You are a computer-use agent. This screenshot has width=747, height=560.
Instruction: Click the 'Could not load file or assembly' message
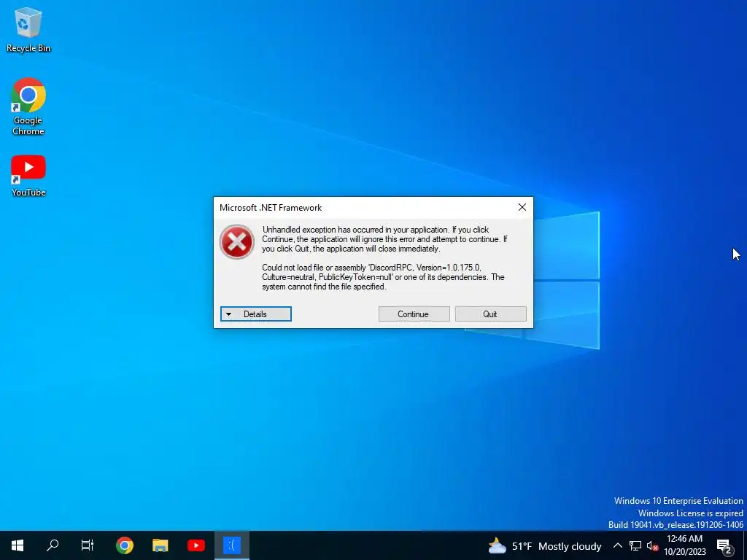coord(383,277)
